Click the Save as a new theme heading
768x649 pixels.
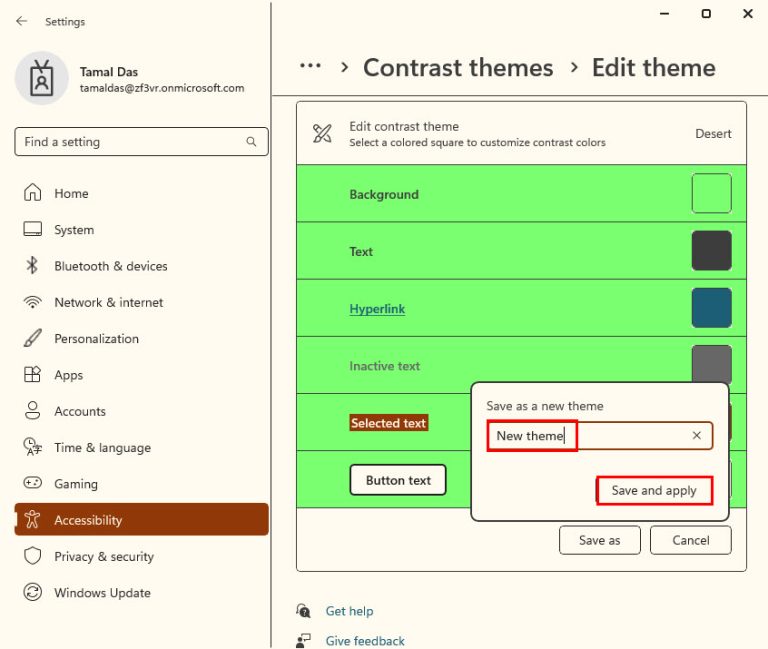(545, 406)
